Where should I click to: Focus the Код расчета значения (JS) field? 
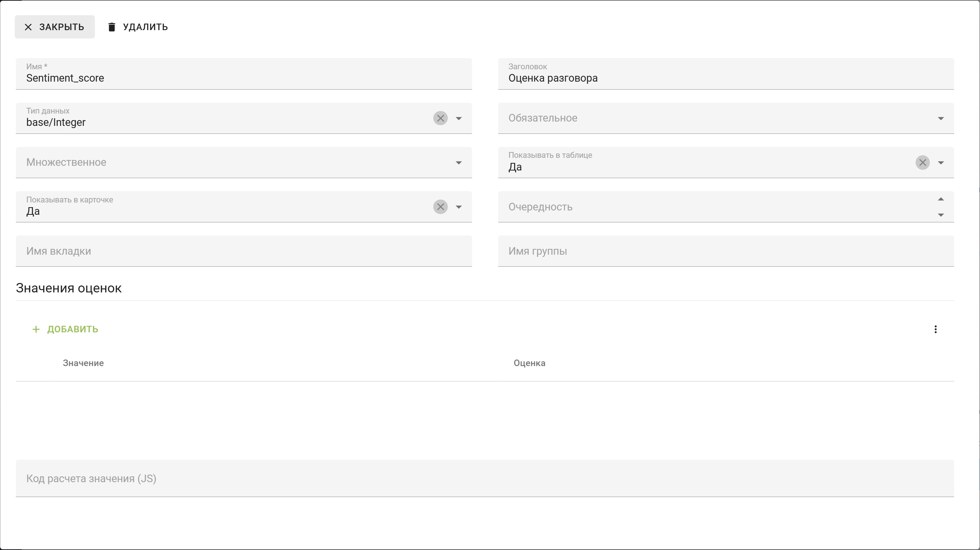click(484, 479)
